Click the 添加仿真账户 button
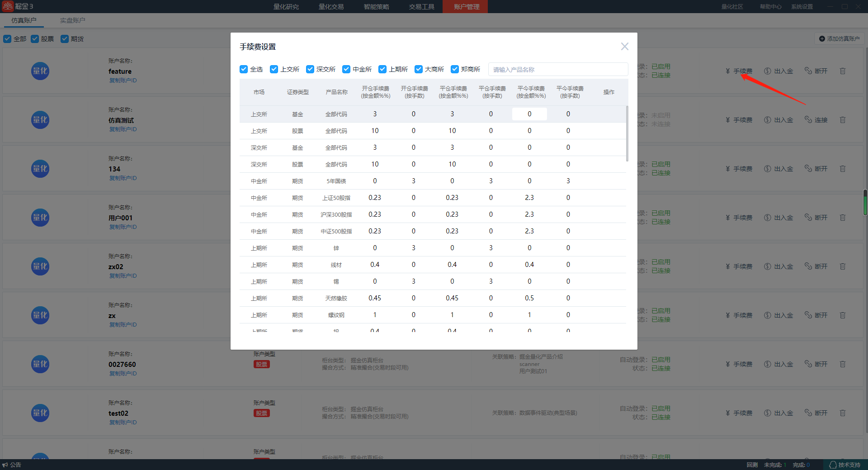 coord(840,39)
